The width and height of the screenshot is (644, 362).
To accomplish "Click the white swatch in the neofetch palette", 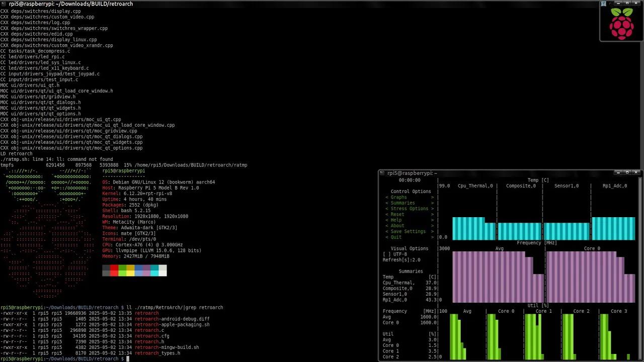I will point(163,271).
